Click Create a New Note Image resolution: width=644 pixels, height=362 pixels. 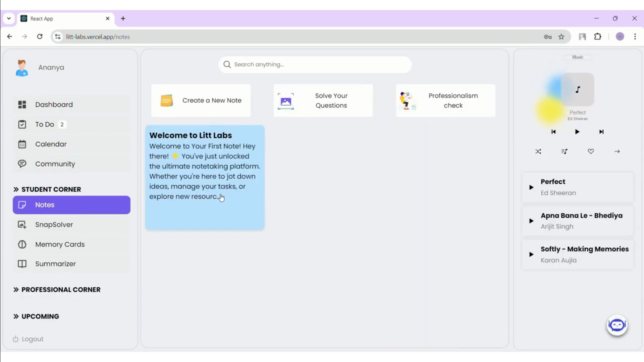coord(201,101)
